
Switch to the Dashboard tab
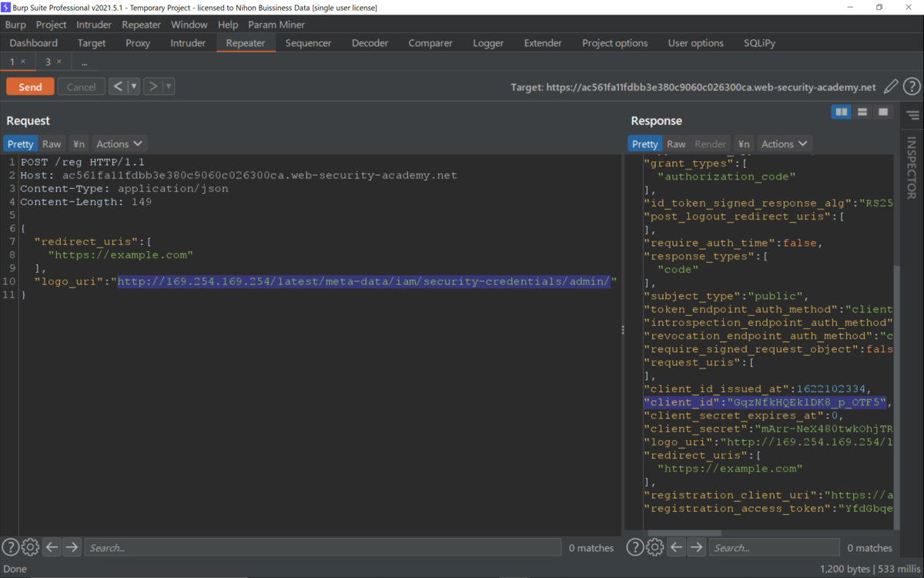click(34, 43)
